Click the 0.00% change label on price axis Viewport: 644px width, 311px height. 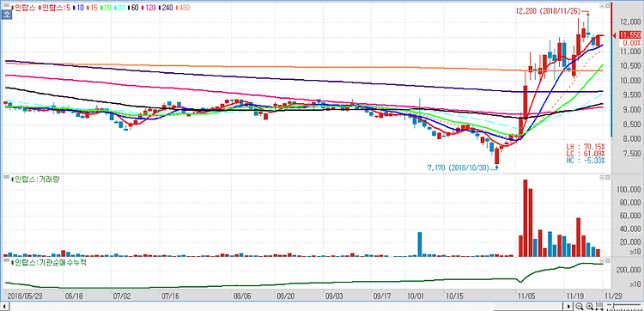tap(632, 43)
